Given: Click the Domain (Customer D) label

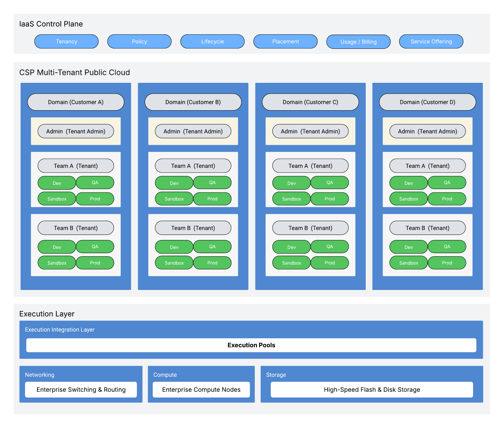Looking at the screenshot, I should coord(428,102).
